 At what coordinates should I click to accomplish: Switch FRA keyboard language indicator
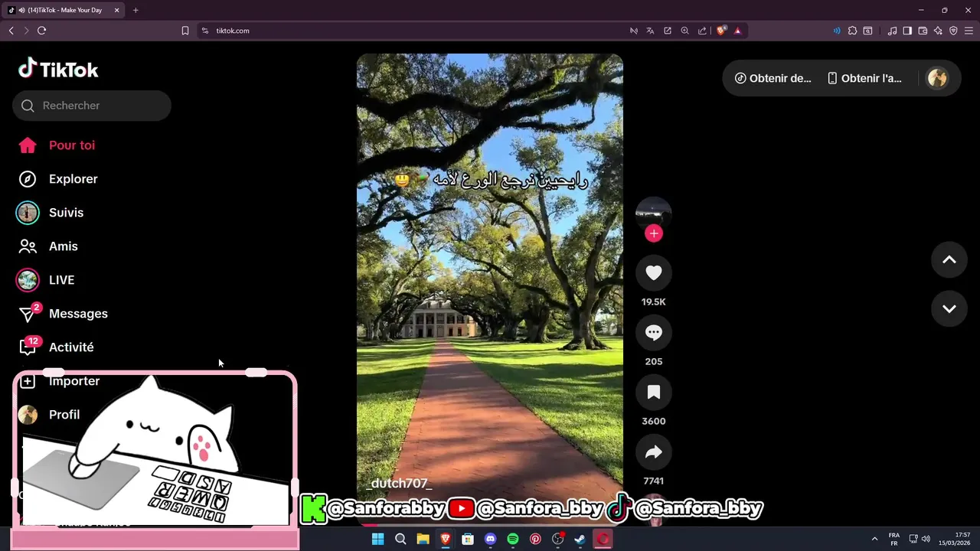coord(893,539)
